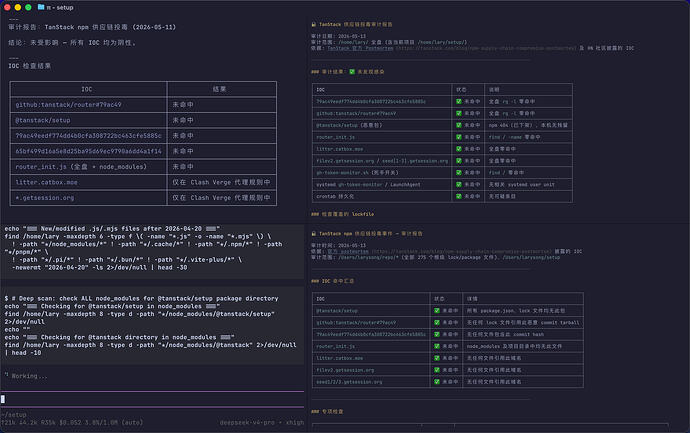
Task: Click green check in systemd gh-token-monitor row
Action: pyautogui.click(x=459, y=184)
